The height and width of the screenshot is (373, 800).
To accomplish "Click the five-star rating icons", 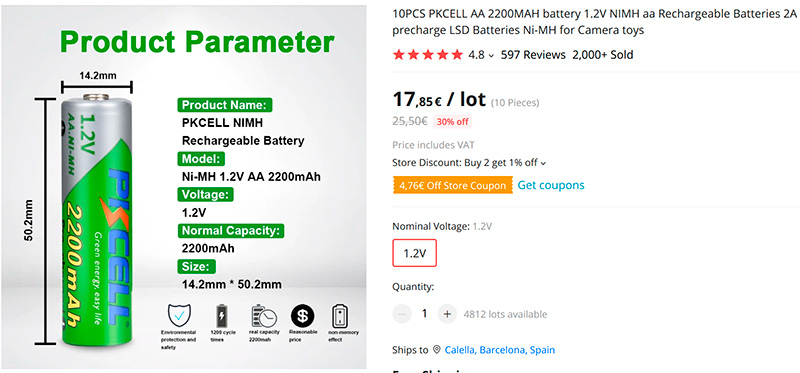I will [428, 55].
